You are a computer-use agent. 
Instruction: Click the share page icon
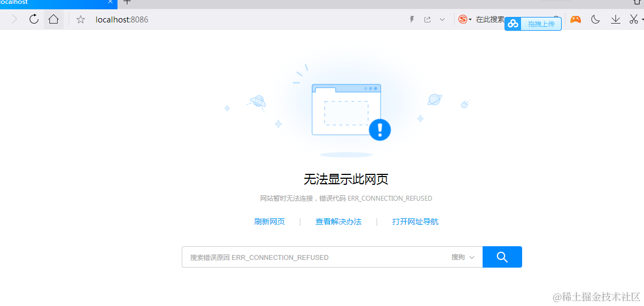click(x=427, y=19)
